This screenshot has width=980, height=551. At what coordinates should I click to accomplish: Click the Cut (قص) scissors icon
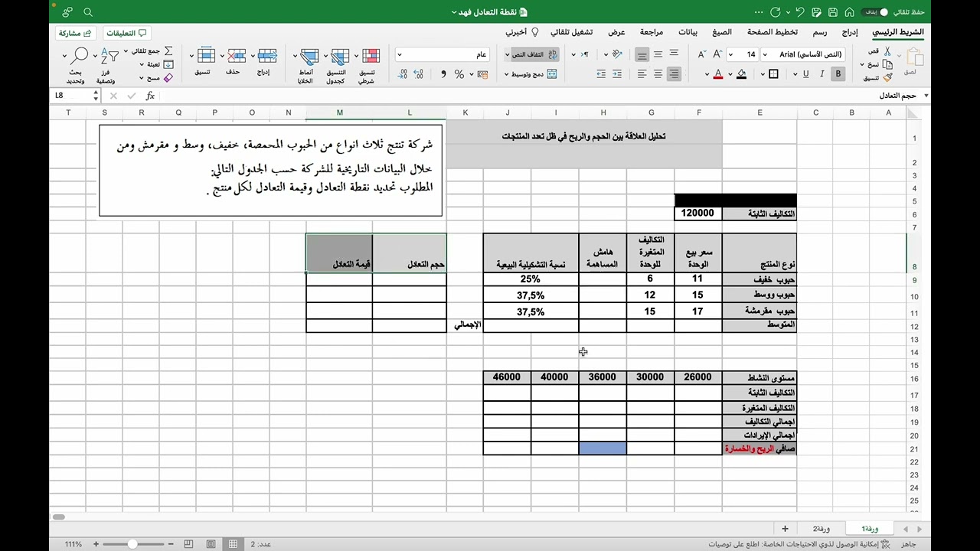[x=887, y=51]
